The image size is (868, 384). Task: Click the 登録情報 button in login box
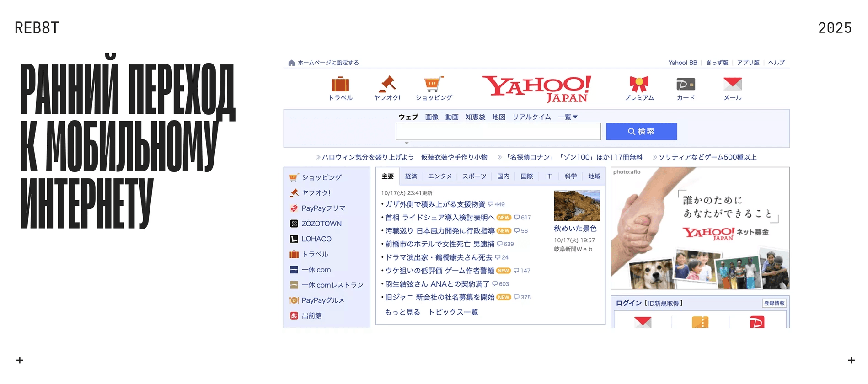tap(774, 303)
